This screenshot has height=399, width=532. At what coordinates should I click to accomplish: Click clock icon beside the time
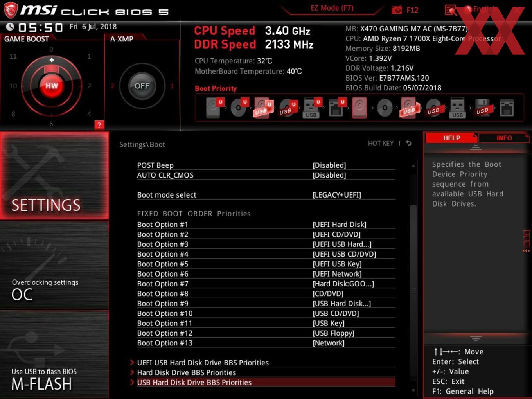(10, 27)
